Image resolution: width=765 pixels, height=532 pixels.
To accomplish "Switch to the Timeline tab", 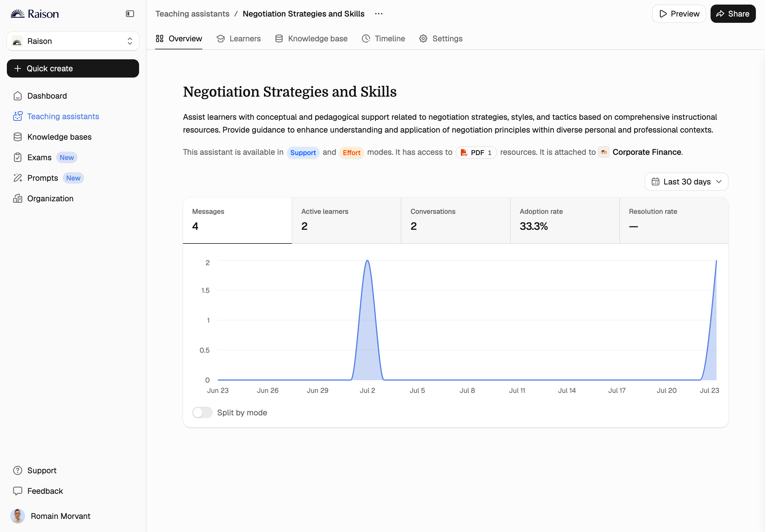I will [384, 39].
